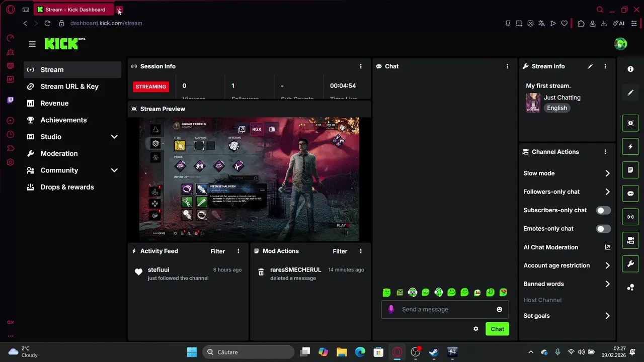
Task: Open AI Chat Moderation external link
Action: [x=607, y=247]
